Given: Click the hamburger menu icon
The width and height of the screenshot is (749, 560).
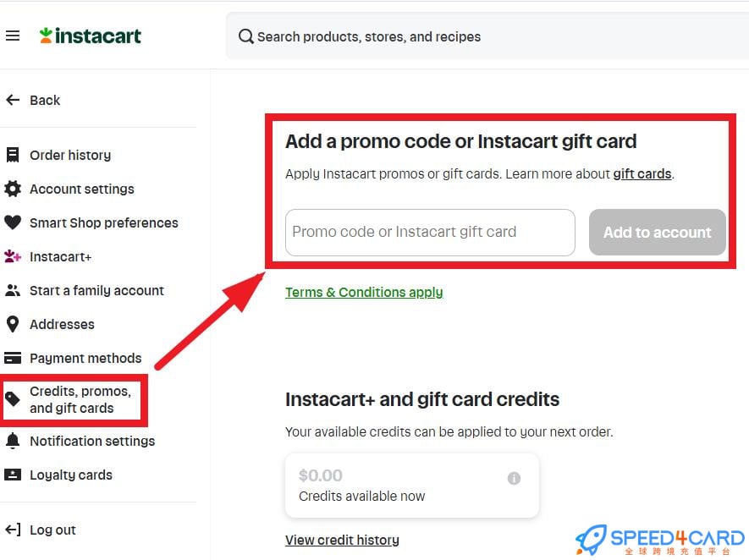Looking at the screenshot, I should click(x=13, y=35).
